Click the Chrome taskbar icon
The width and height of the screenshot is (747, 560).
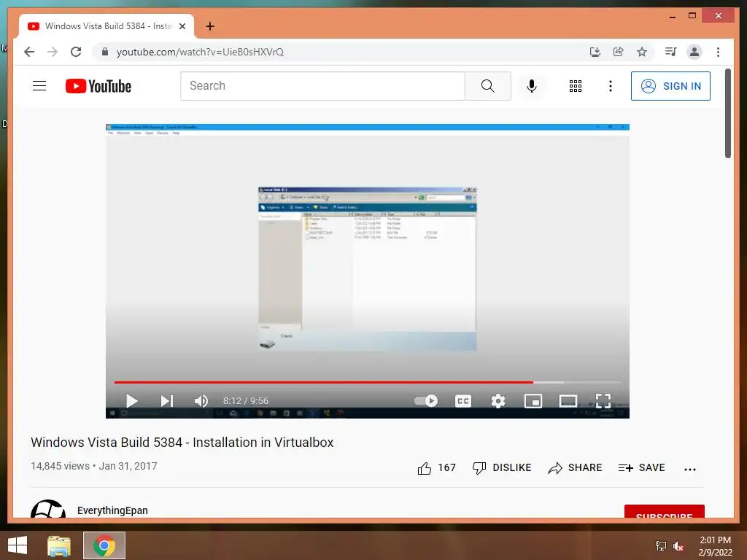[104, 545]
